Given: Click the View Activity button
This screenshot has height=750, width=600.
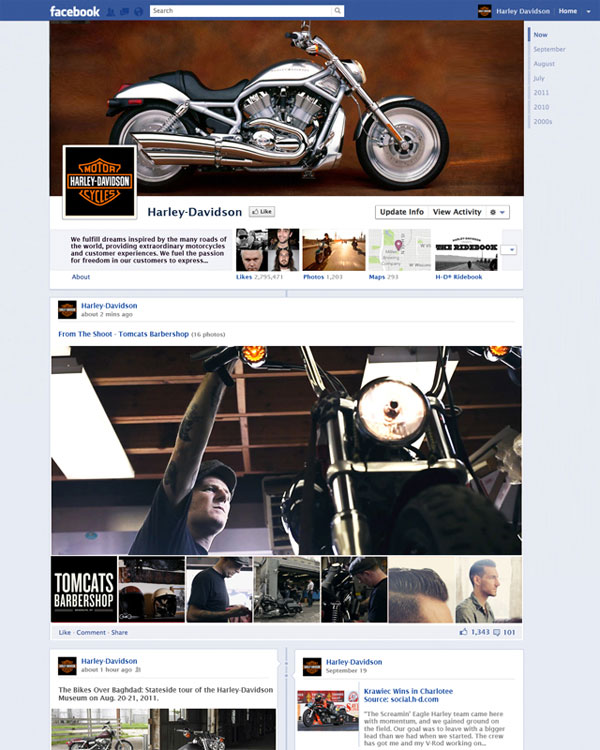Looking at the screenshot, I should (457, 212).
